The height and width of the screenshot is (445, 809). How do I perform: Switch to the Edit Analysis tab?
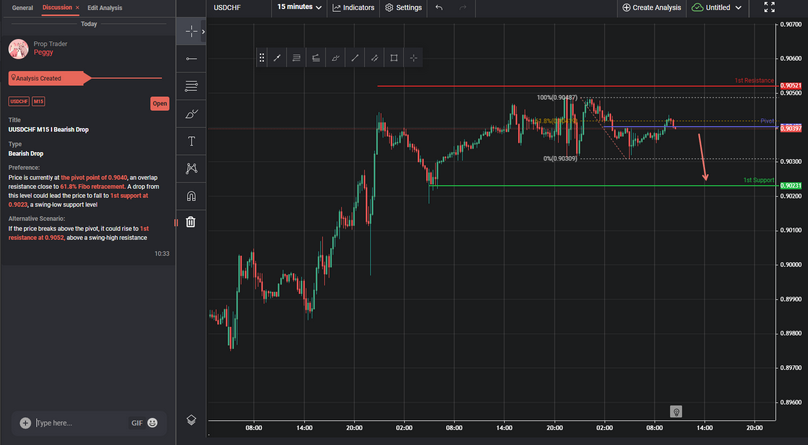(105, 8)
